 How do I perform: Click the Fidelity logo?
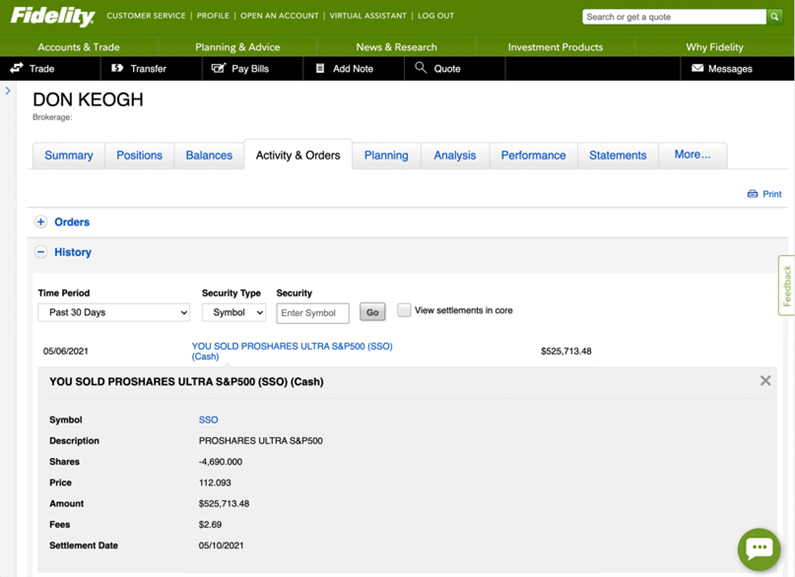pos(52,16)
